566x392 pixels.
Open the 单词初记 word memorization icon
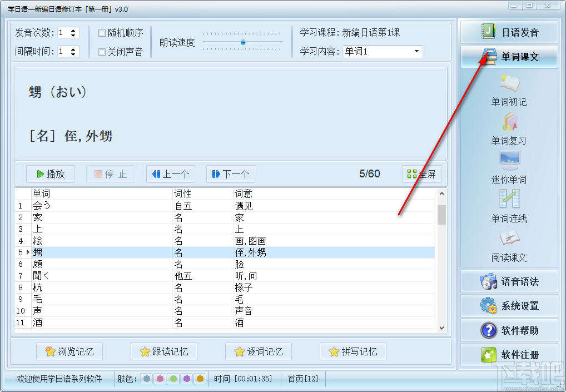(509, 83)
